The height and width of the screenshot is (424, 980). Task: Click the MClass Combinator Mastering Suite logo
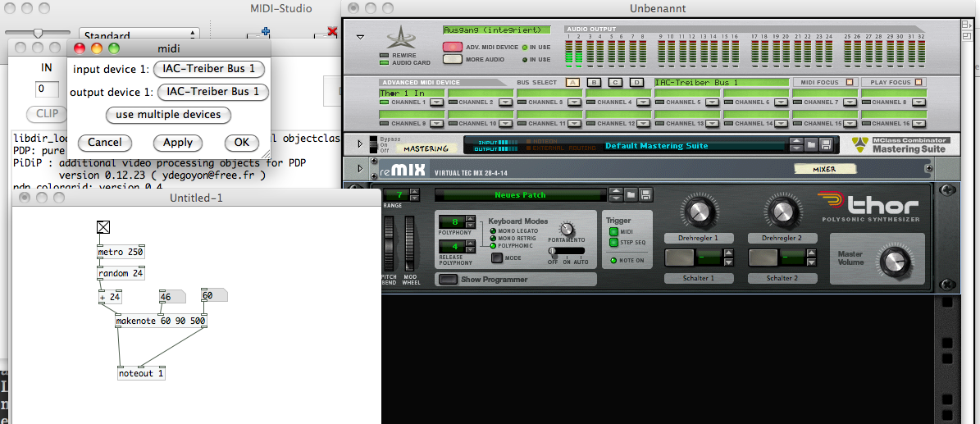(900, 145)
